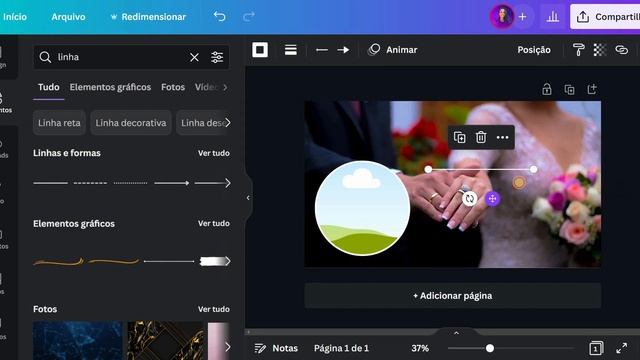The image size is (640, 360).
Task: Open the transparency checkerboard icon
Action: [x=600, y=50]
